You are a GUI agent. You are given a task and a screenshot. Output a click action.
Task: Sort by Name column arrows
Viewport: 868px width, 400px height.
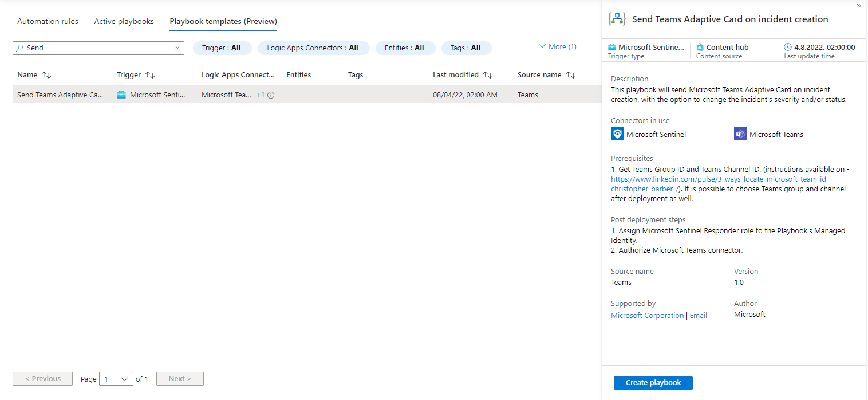click(47, 75)
